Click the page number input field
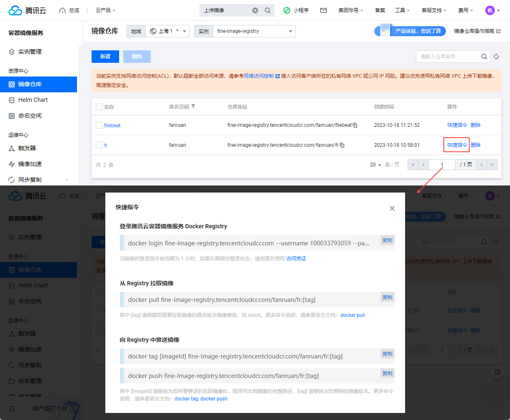Image resolution: width=510 pixels, height=420 pixels. coord(442,165)
